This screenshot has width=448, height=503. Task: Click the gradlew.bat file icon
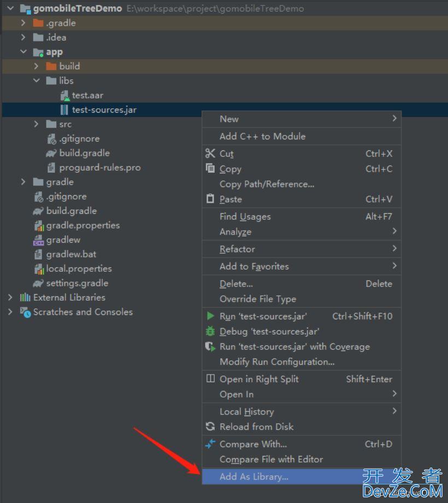tap(38, 254)
